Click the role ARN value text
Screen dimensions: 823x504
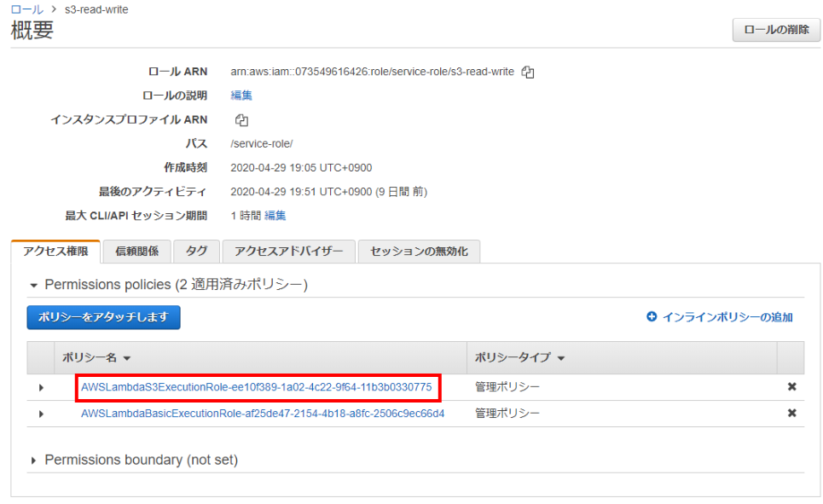click(372, 72)
